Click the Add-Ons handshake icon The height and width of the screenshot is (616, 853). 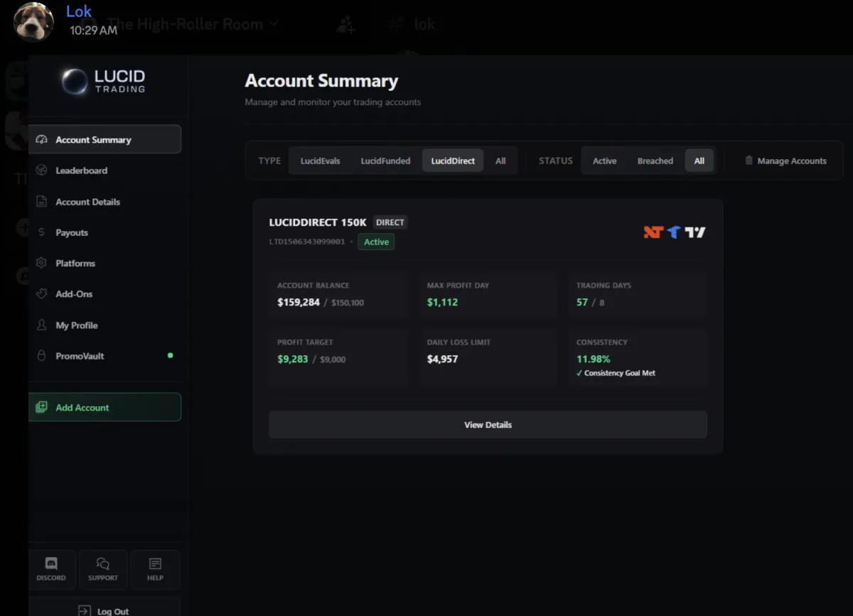(41, 293)
